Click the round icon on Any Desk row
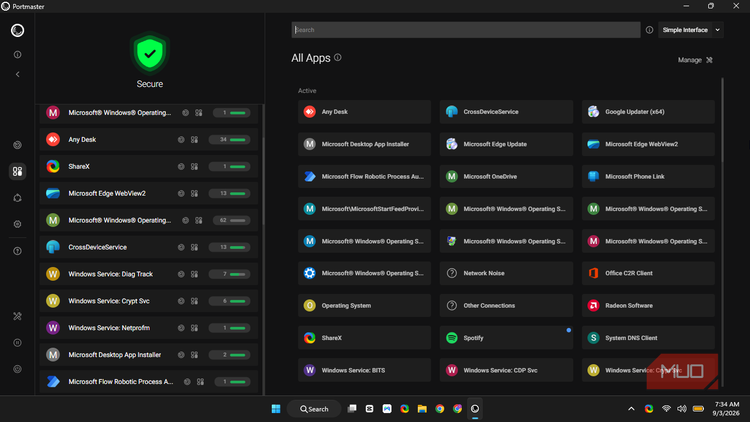Image resolution: width=750 pixels, height=422 pixels. pyautogui.click(x=181, y=140)
